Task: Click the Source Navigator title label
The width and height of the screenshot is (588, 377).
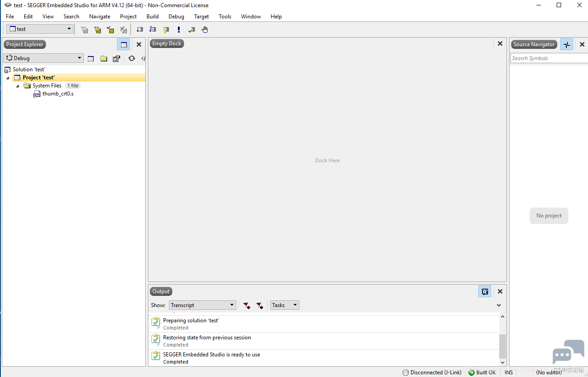Action: pos(534,44)
